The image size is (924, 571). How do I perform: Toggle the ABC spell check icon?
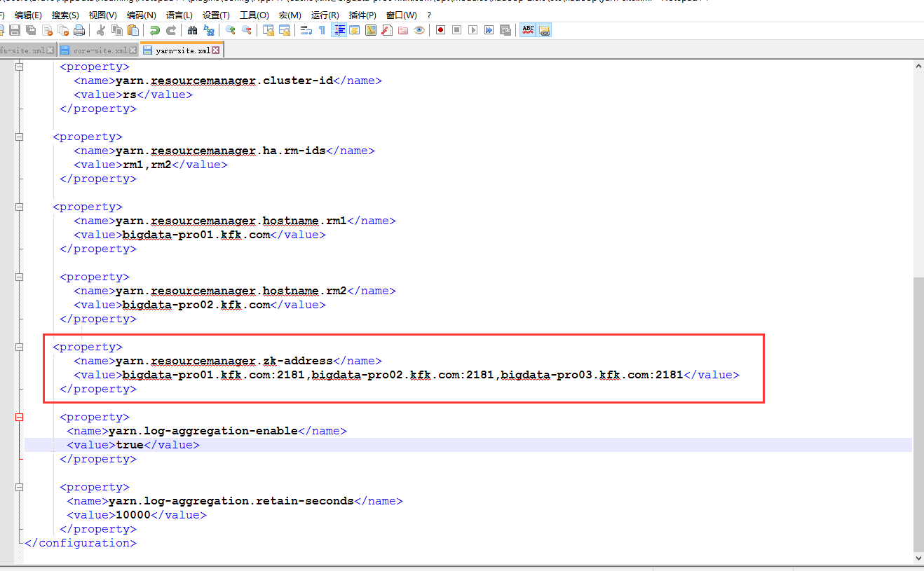[528, 30]
